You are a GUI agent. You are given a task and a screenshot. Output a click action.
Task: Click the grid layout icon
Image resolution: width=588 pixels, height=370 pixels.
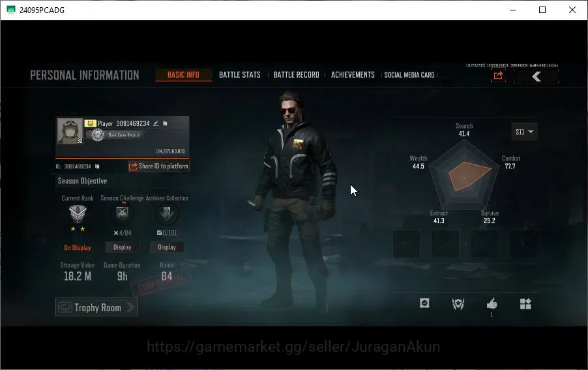525,303
